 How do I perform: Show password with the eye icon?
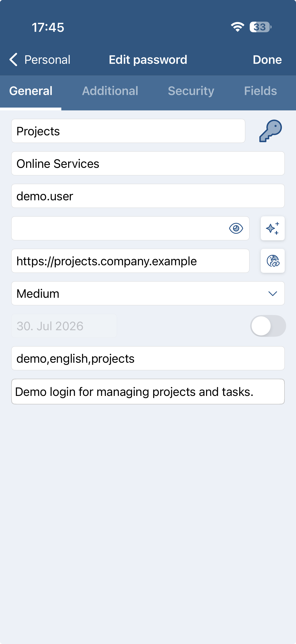tap(236, 228)
